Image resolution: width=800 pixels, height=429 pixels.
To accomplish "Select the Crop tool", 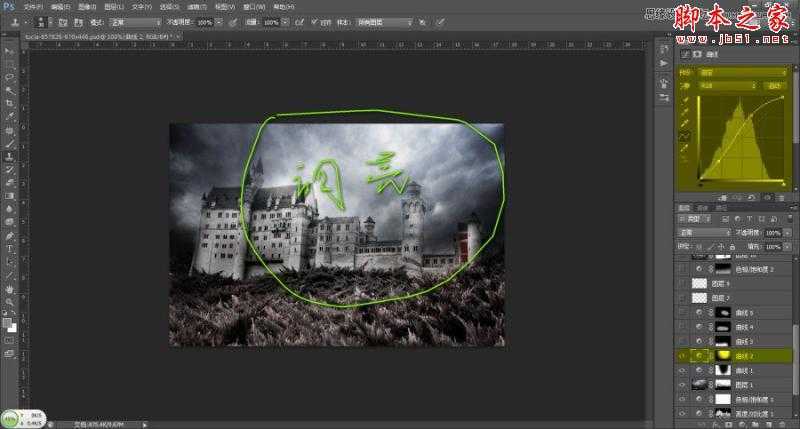I will [9, 104].
